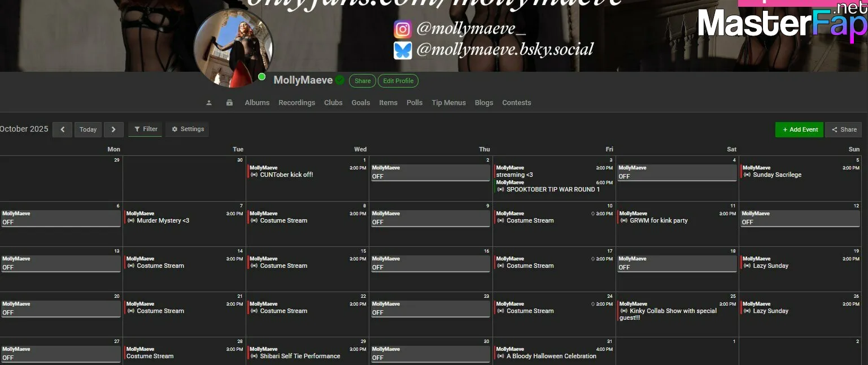Click the Edit Profile button
This screenshot has width=868, height=365.
coord(398,81)
